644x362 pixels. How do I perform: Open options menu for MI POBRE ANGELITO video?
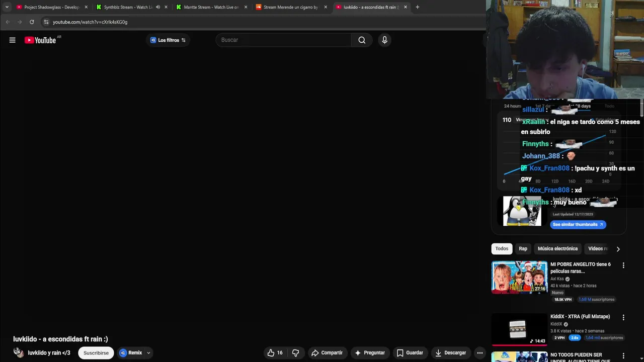click(623, 265)
